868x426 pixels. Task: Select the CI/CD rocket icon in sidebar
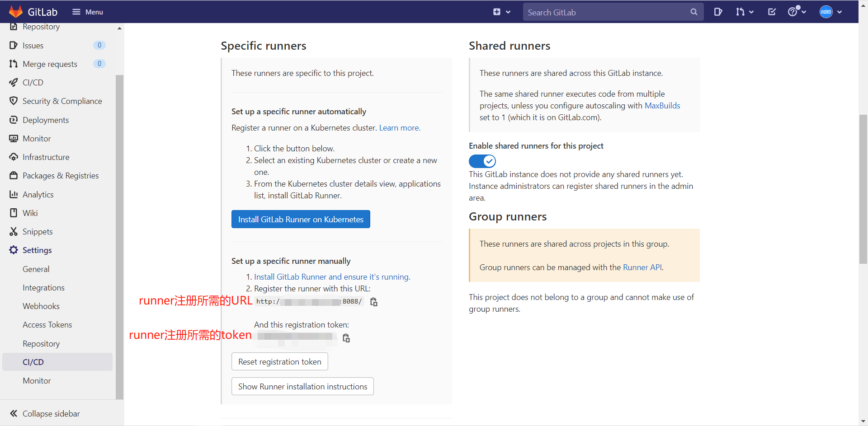[x=14, y=82]
